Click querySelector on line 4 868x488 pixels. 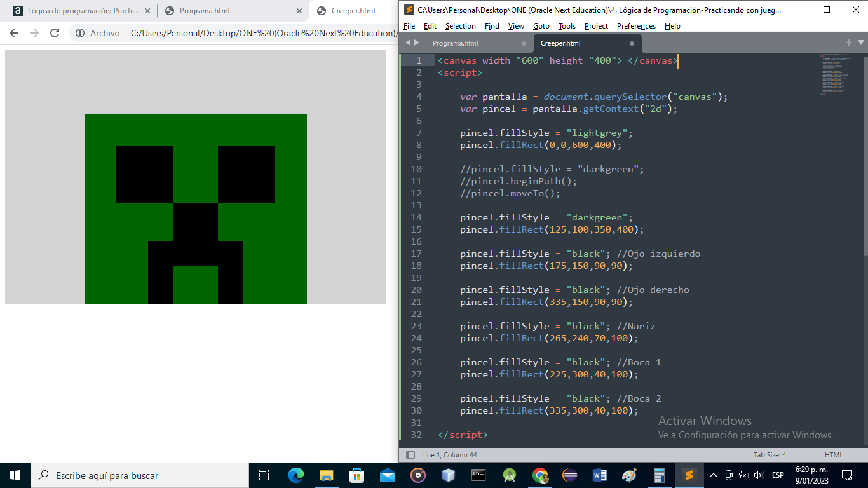pyautogui.click(x=630, y=97)
